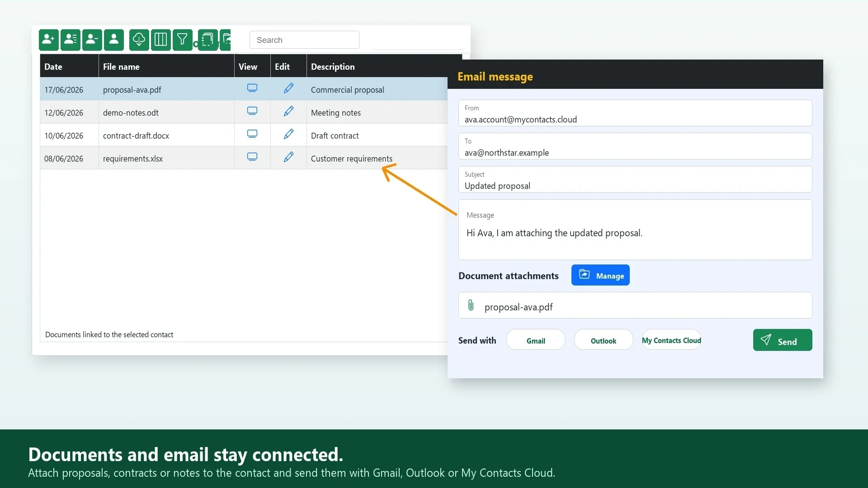Click the add contact icon
Viewport: 868px width, 488px height.
coord(48,40)
